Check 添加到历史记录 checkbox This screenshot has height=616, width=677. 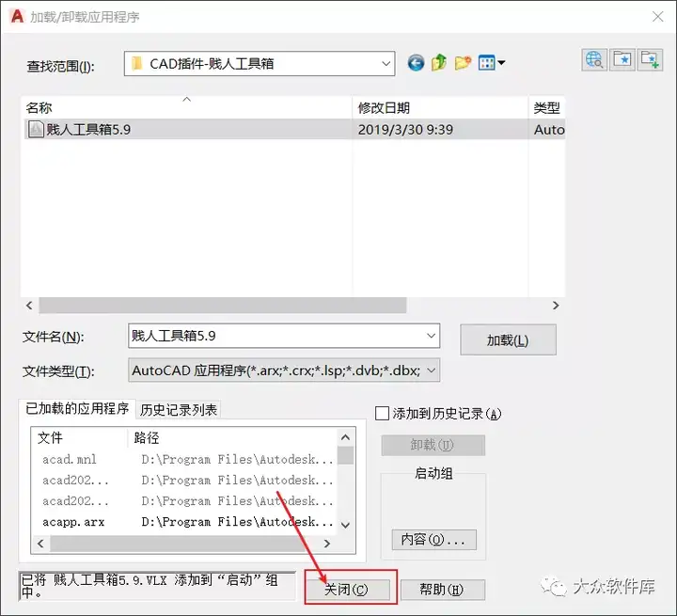tap(382, 414)
